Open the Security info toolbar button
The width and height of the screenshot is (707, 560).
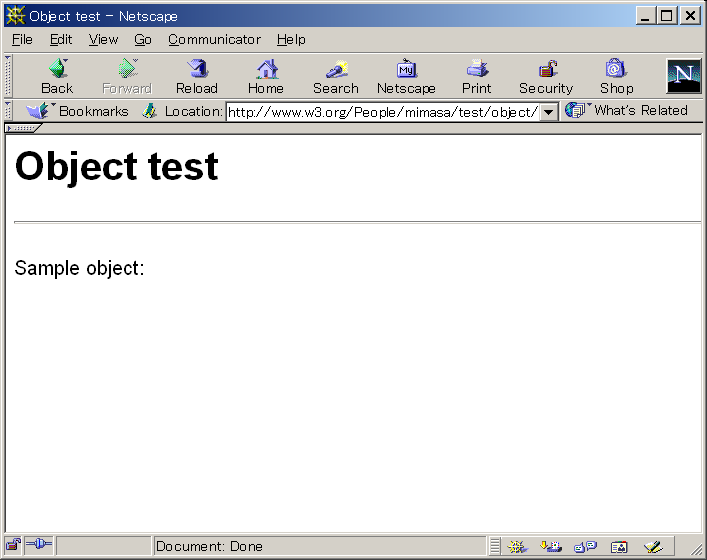pos(546,76)
